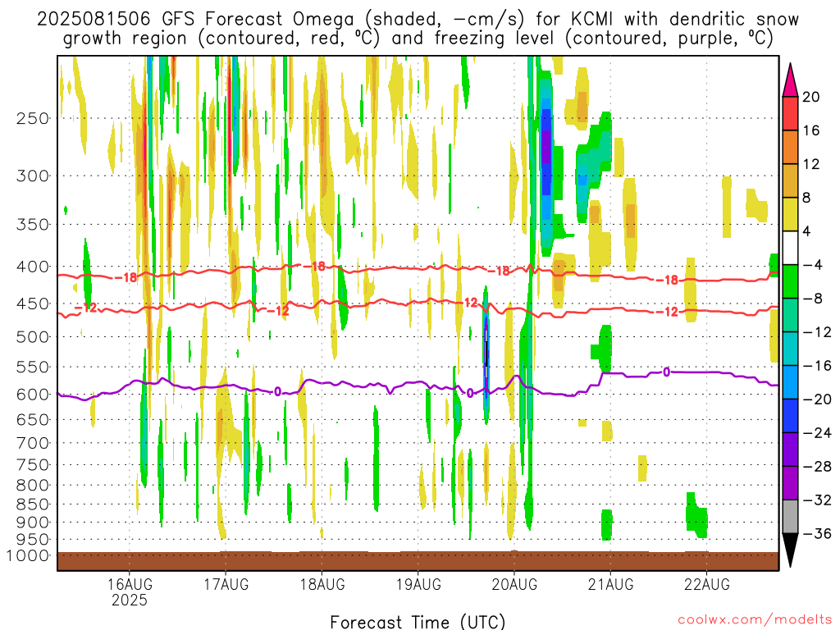This screenshot has width=840, height=630.
Task: Click the 550 pressure level label
Action: [33, 367]
